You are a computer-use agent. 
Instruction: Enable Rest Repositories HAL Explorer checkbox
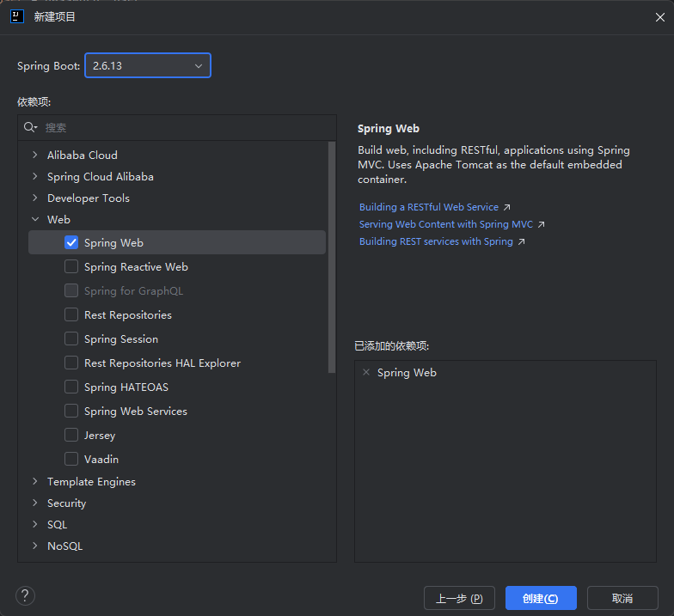click(x=71, y=363)
